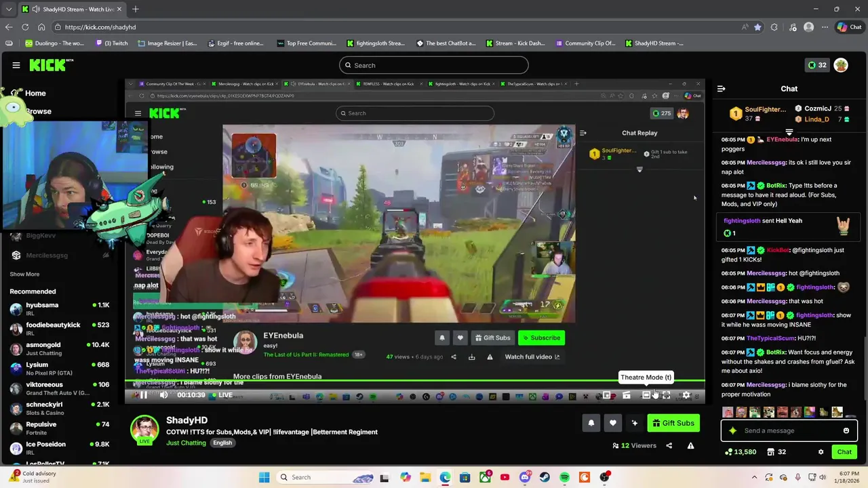The image size is (868, 488).
Task: Pause the ShadyHD stream video
Action: point(143,394)
